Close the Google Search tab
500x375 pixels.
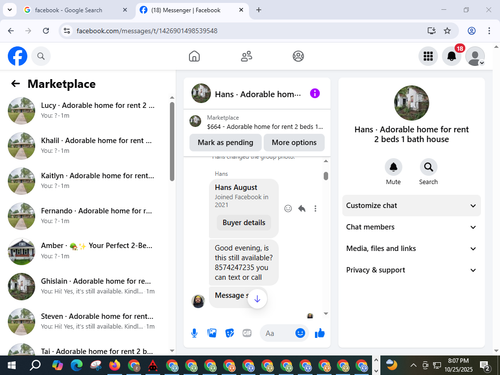point(125,10)
